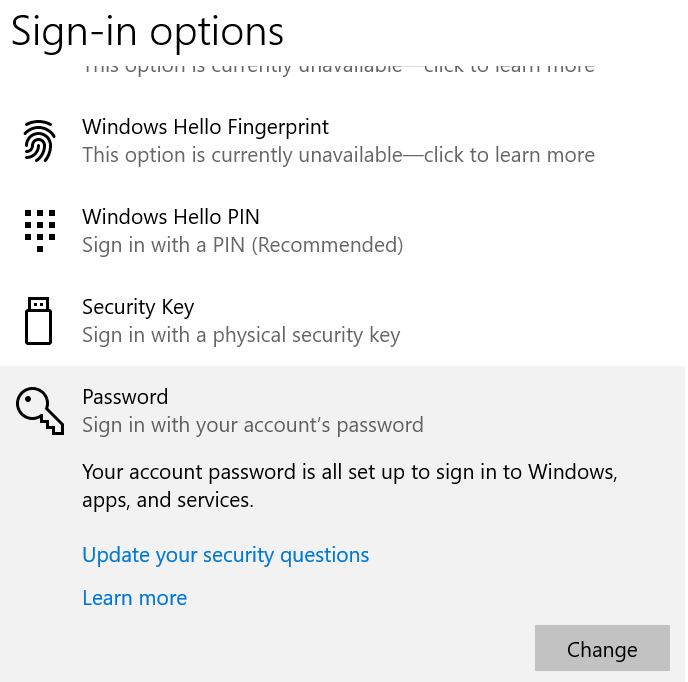Click 'Sign in with your account's password' subtitle
This screenshot has height=682, width=688.
252,425
